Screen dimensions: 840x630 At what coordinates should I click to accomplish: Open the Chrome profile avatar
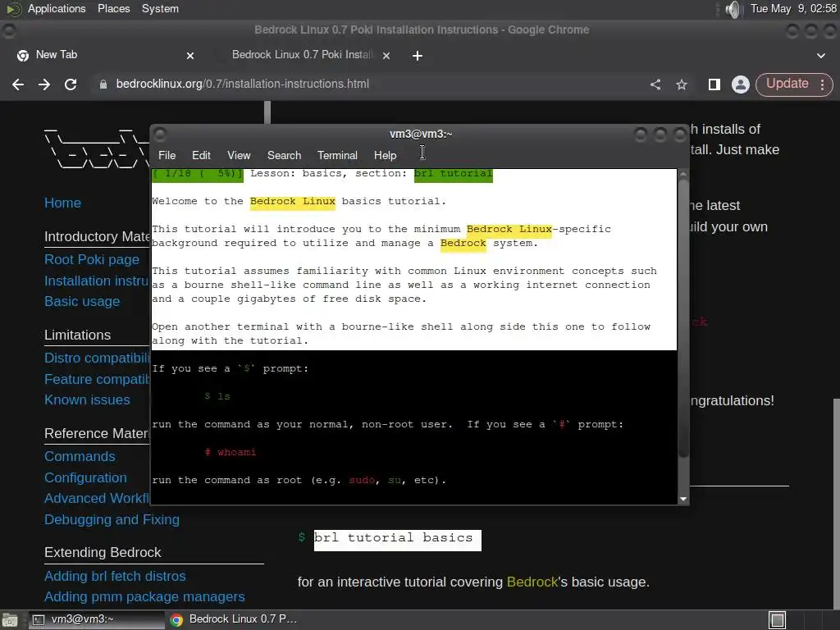(x=741, y=84)
